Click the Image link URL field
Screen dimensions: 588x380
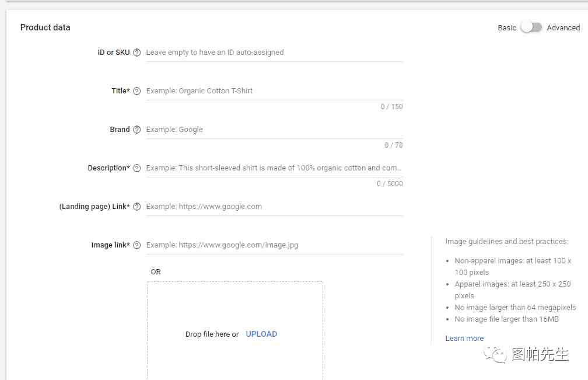[274, 245]
